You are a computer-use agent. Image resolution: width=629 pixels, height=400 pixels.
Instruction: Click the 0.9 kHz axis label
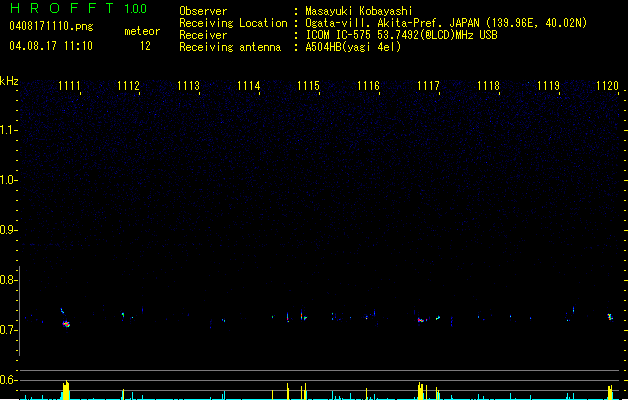click(x=8, y=230)
